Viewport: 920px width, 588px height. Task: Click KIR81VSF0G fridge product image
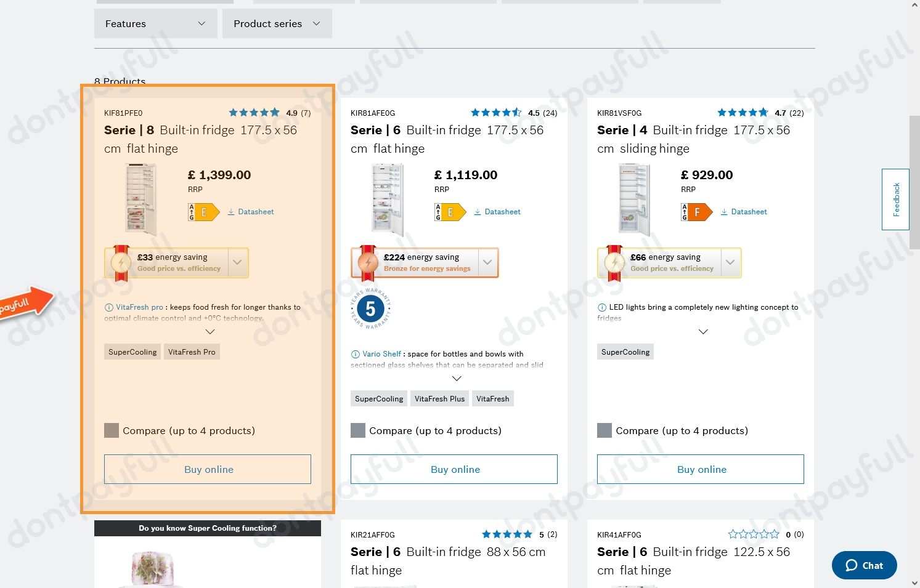tap(634, 199)
